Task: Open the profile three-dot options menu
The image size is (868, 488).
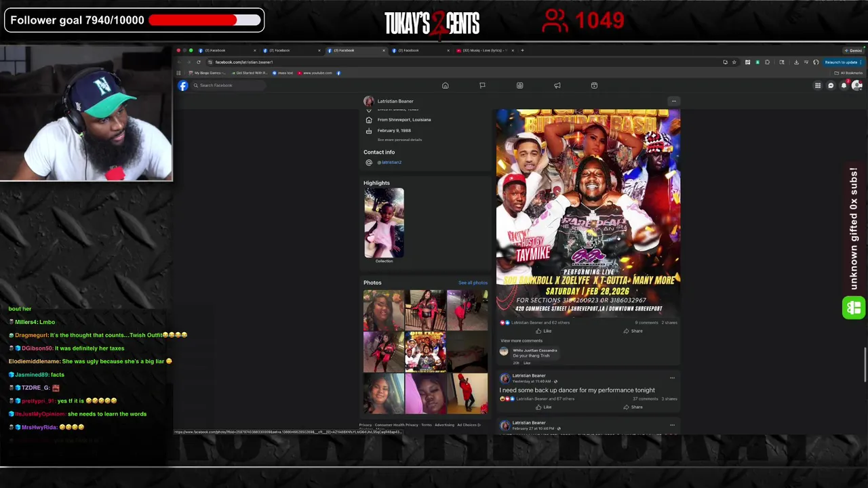Action: tap(673, 101)
